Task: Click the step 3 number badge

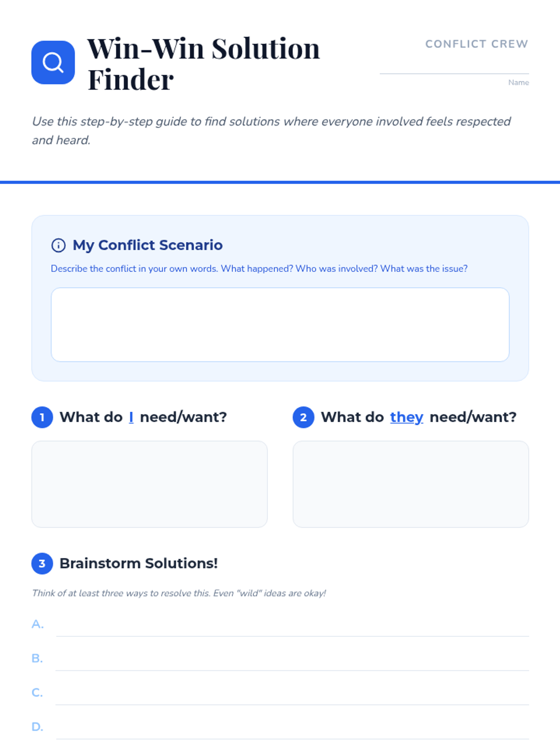Action: click(x=42, y=564)
